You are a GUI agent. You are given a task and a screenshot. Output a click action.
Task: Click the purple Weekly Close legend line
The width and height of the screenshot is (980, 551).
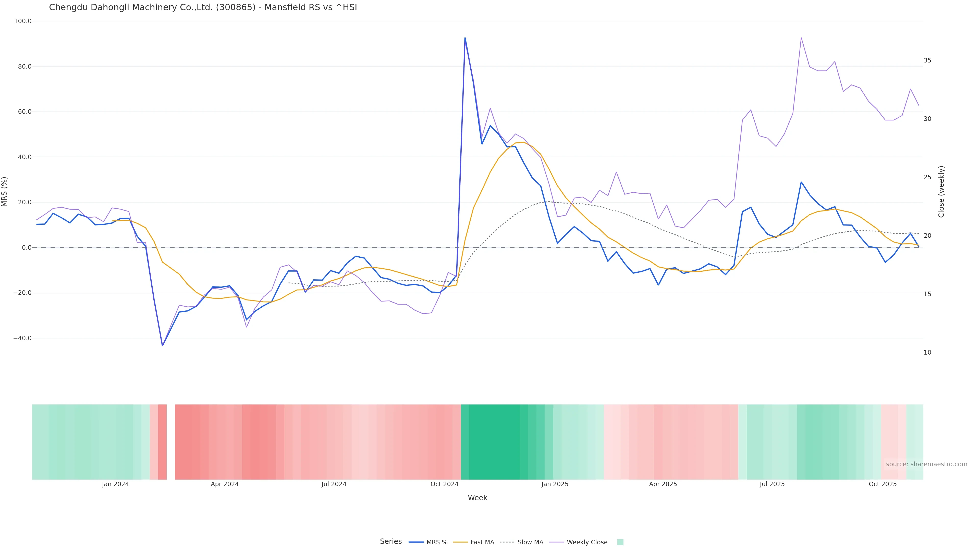557,542
